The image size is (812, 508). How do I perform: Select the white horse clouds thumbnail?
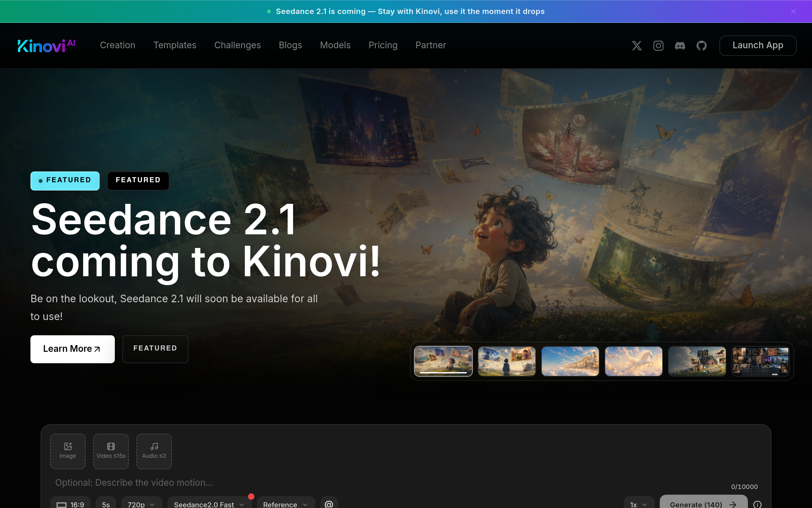(x=633, y=361)
